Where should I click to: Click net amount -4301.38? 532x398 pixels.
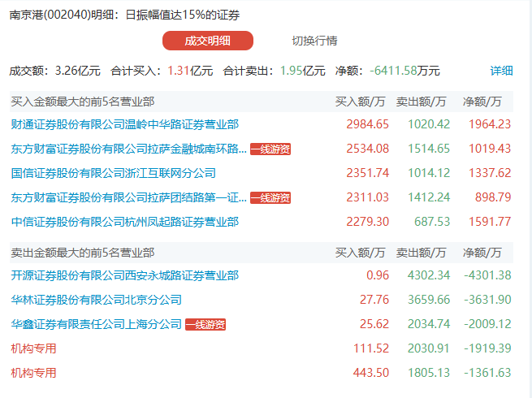(x=487, y=275)
